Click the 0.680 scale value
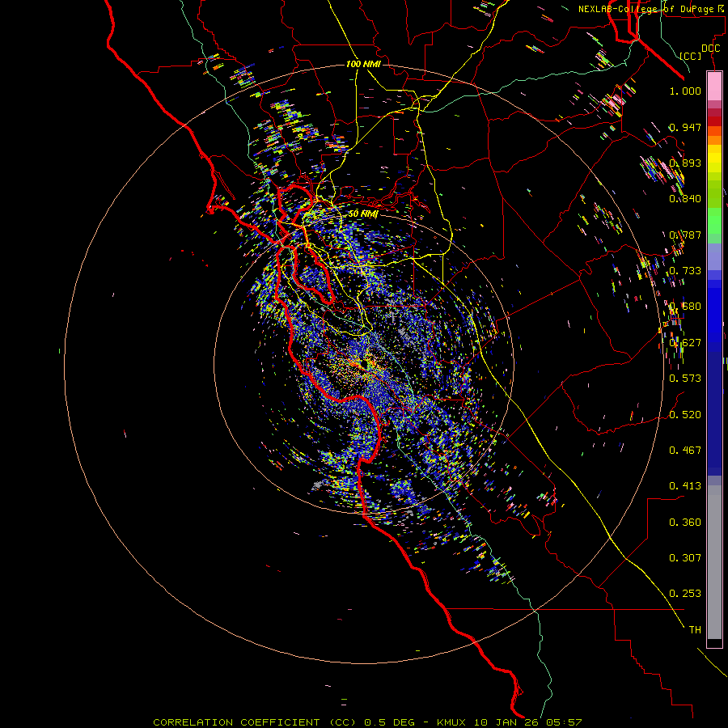 pos(685,307)
